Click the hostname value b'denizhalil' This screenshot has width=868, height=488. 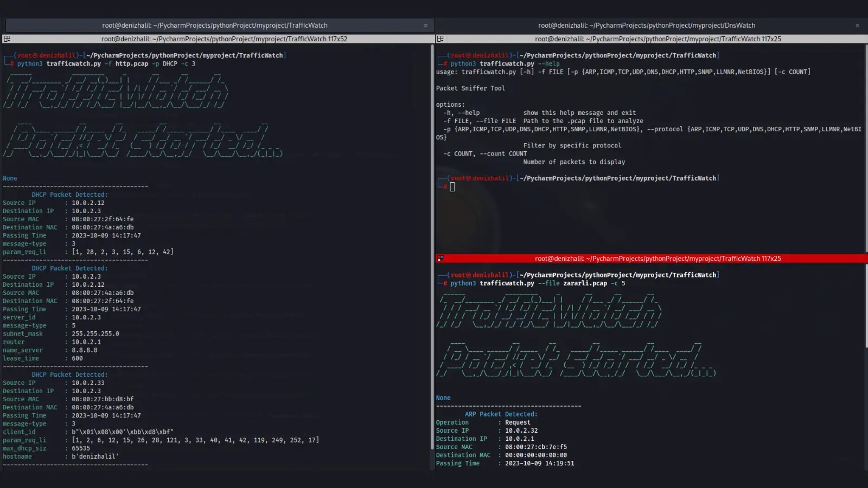pyautogui.click(x=95, y=456)
